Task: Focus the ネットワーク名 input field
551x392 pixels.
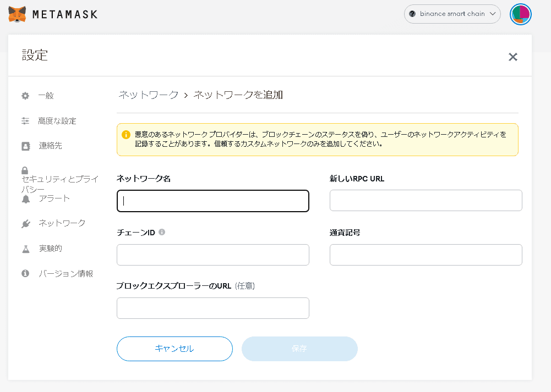Action: (212, 201)
